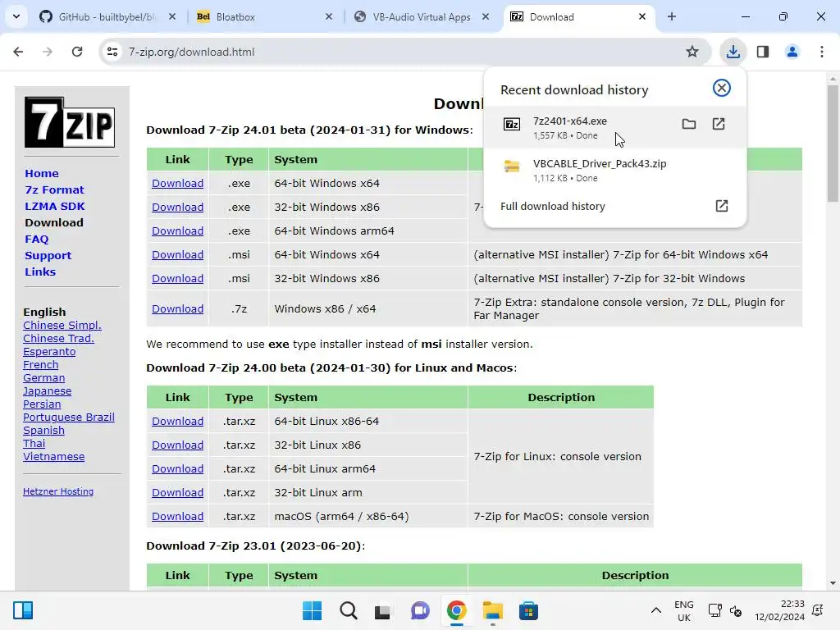Download .exe for 32-bit Windows x86

pyautogui.click(x=177, y=207)
